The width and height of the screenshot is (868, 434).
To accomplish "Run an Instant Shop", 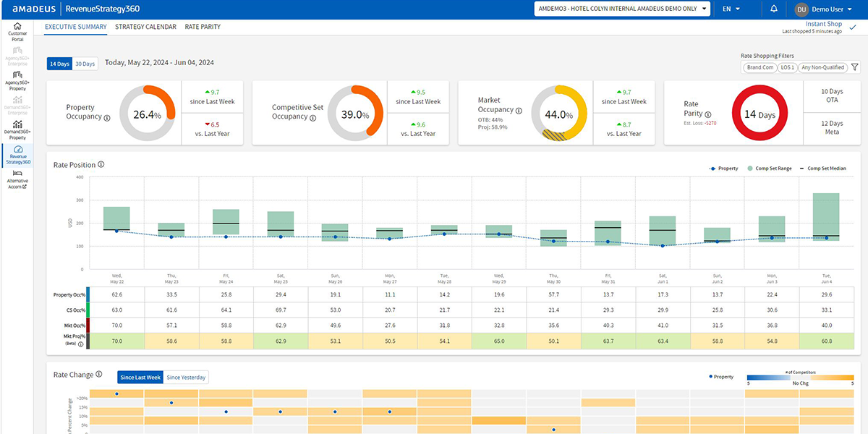I will 823,24.
